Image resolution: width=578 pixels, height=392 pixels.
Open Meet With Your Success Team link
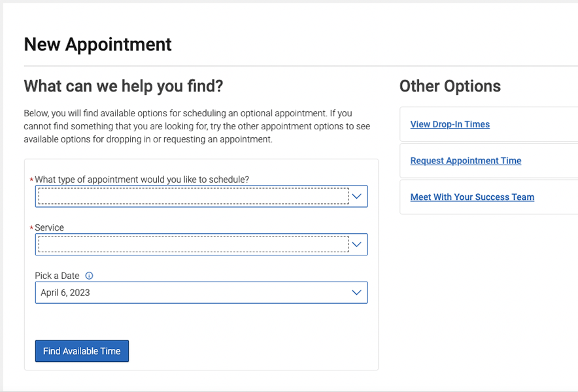point(472,197)
